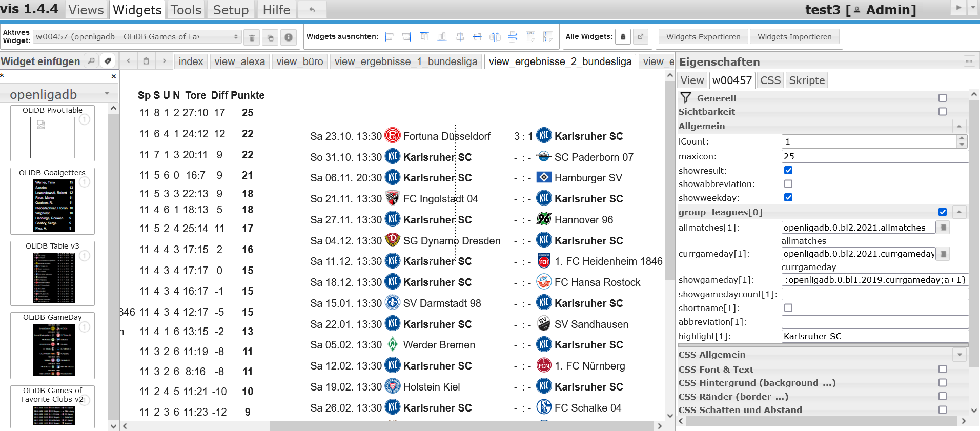Switch to the view_ergebnisse_1_bundesliga tab
This screenshot has height=431, width=980.
(405, 61)
